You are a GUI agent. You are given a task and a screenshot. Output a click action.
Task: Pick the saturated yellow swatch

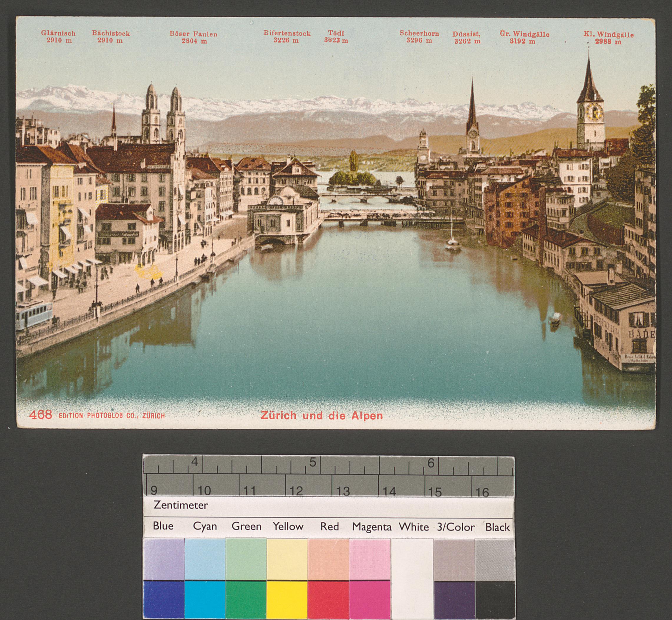287,600
